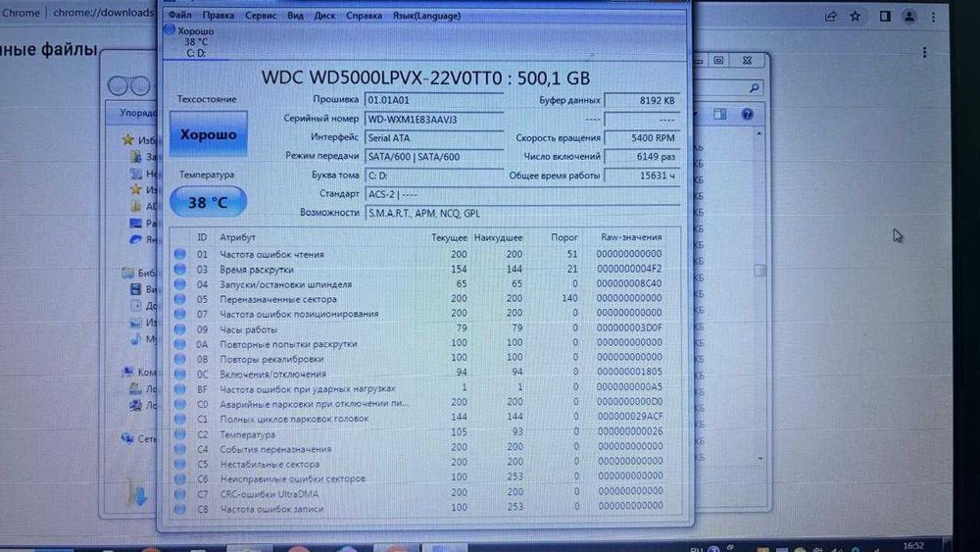Click the status circle for attribute C7

point(180,493)
